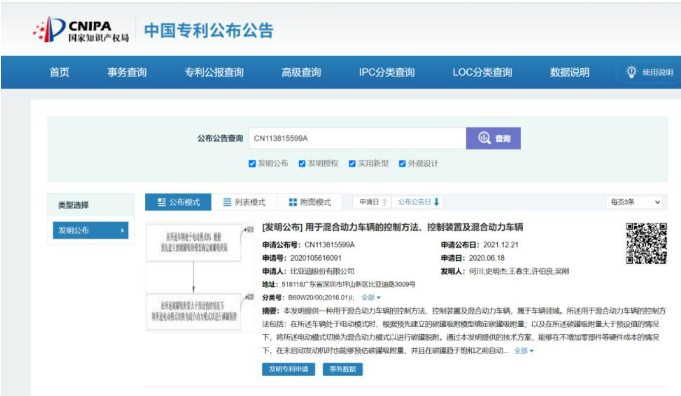Screen dimensions: 681x396
Task: Sort results by 申请日
Action: [x=373, y=202]
